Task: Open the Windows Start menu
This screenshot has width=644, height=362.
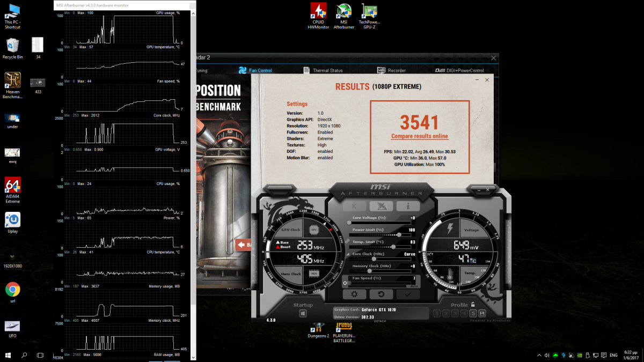Action: coord(8,355)
